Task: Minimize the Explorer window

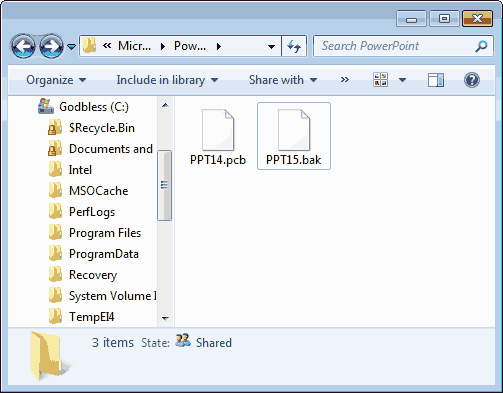Action: click(x=411, y=19)
